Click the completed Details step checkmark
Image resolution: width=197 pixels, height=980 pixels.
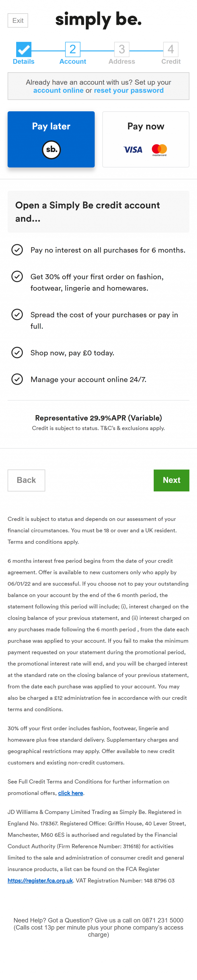tap(24, 50)
